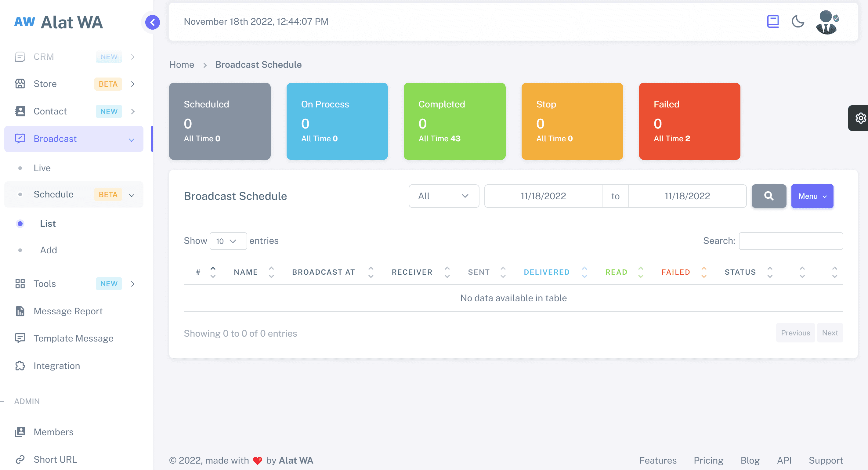
Task: Click the CRM sidebar icon
Action: point(20,56)
